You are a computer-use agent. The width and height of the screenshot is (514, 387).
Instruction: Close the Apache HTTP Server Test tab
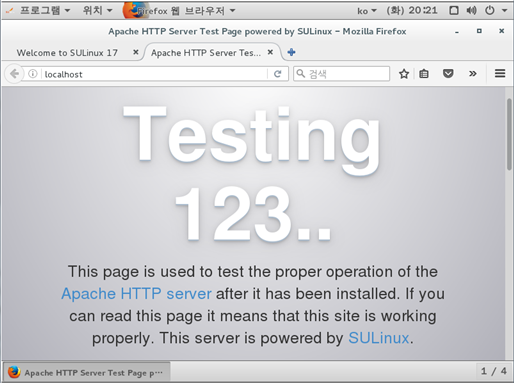coord(270,52)
